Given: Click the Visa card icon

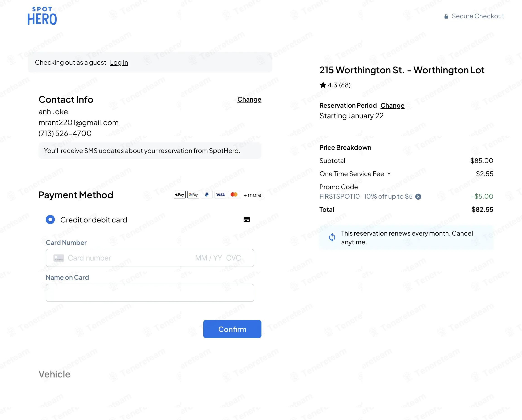Looking at the screenshot, I should [x=220, y=195].
